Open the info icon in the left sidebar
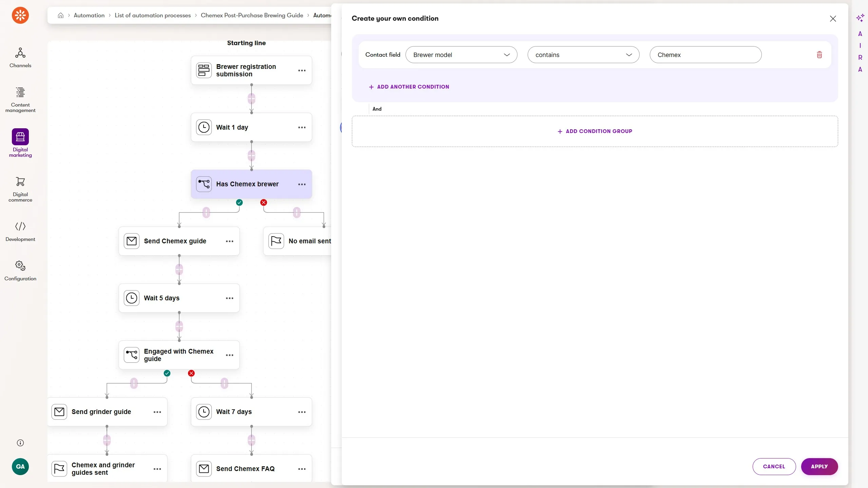The image size is (868, 488). click(x=20, y=443)
